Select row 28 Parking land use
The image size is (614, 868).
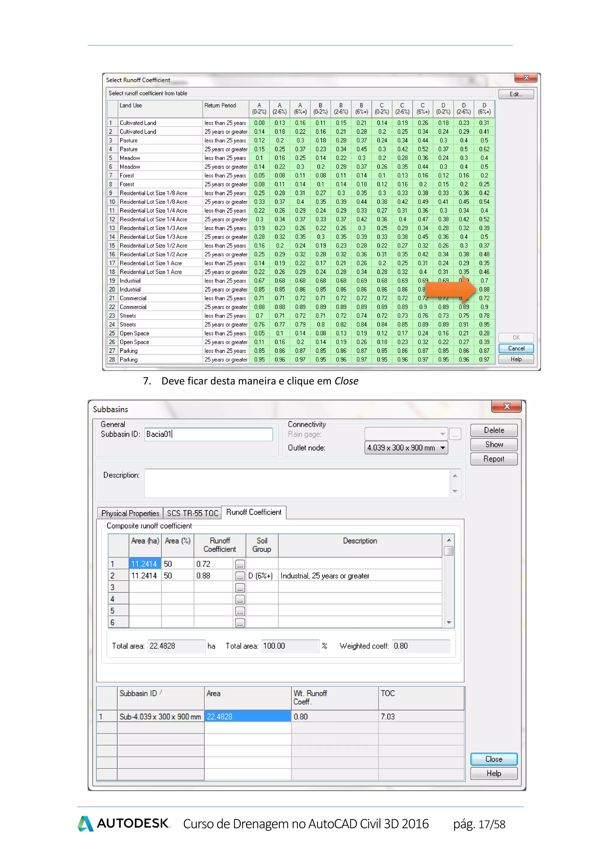coord(301,360)
